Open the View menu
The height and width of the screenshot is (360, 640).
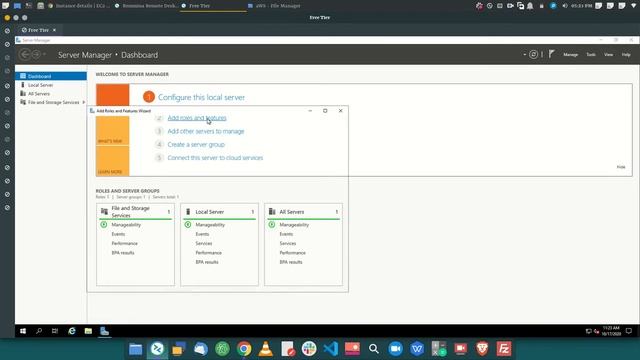coord(608,55)
